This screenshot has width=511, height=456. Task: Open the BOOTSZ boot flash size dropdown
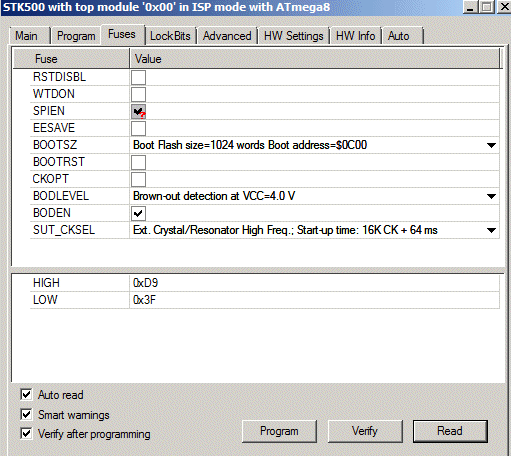491,145
